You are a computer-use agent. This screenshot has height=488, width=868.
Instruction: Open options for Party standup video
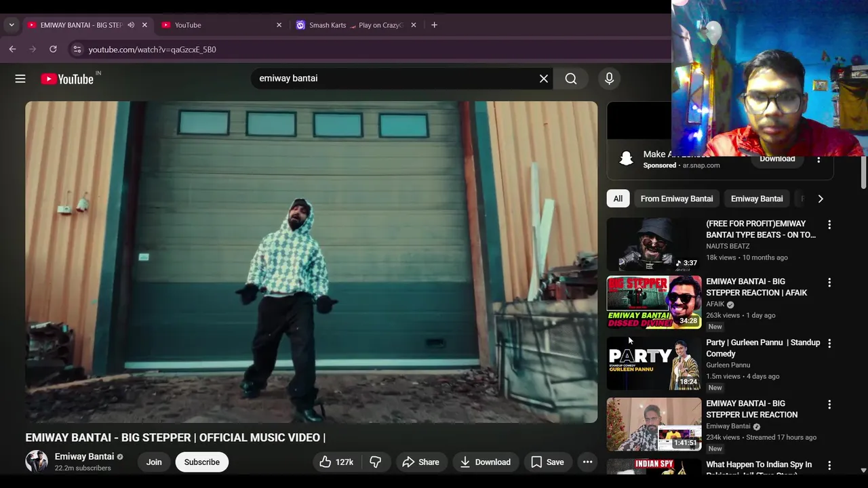829,344
